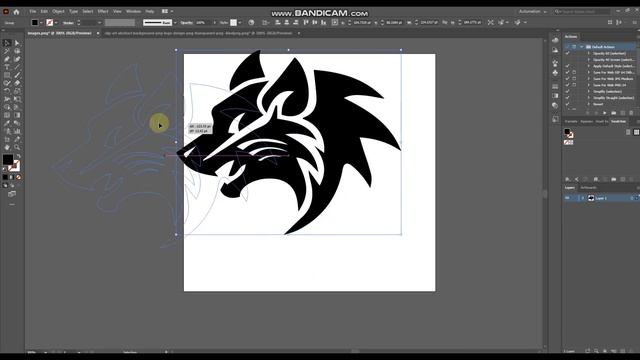Select the Rectangle tool
The image size is (640, 360).
tap(7, 75)
